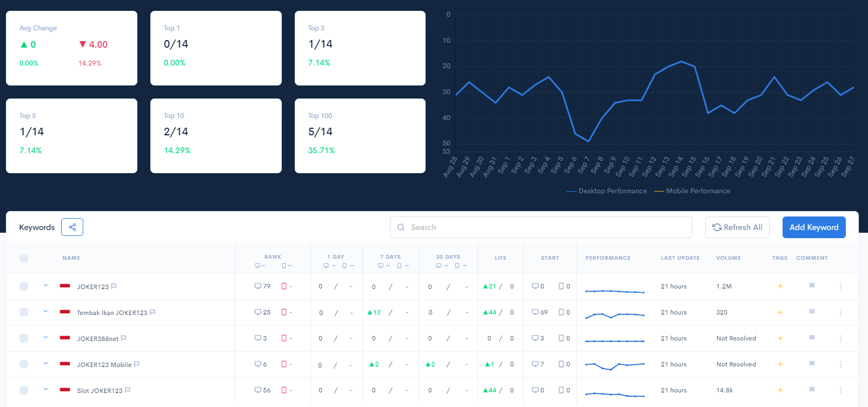Screen dimensions: 868x407
Task: Add a tag to JOKER388net row
Action: coord(780,338)
